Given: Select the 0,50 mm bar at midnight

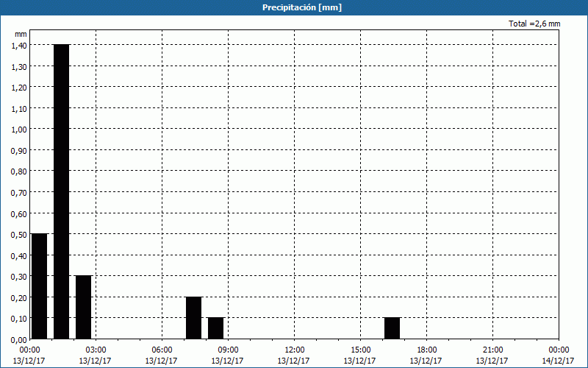Looking at the screenshot, I should click(40, 286).
